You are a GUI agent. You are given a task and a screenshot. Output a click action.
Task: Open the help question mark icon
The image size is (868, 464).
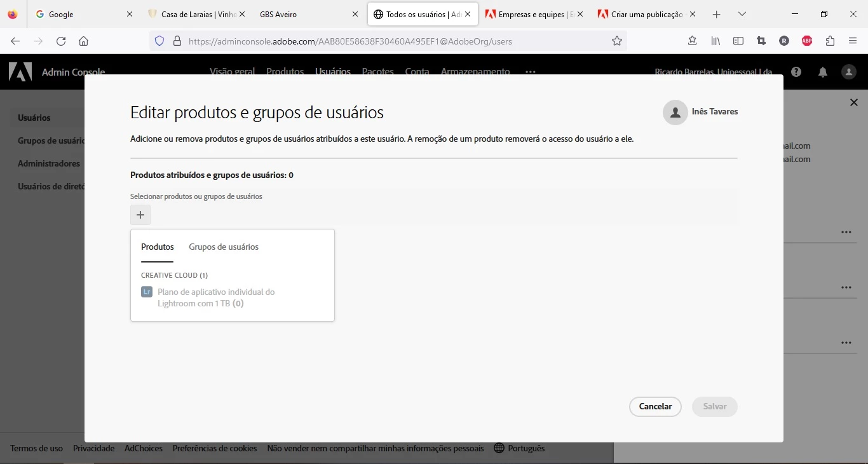(x=797, y=72)
